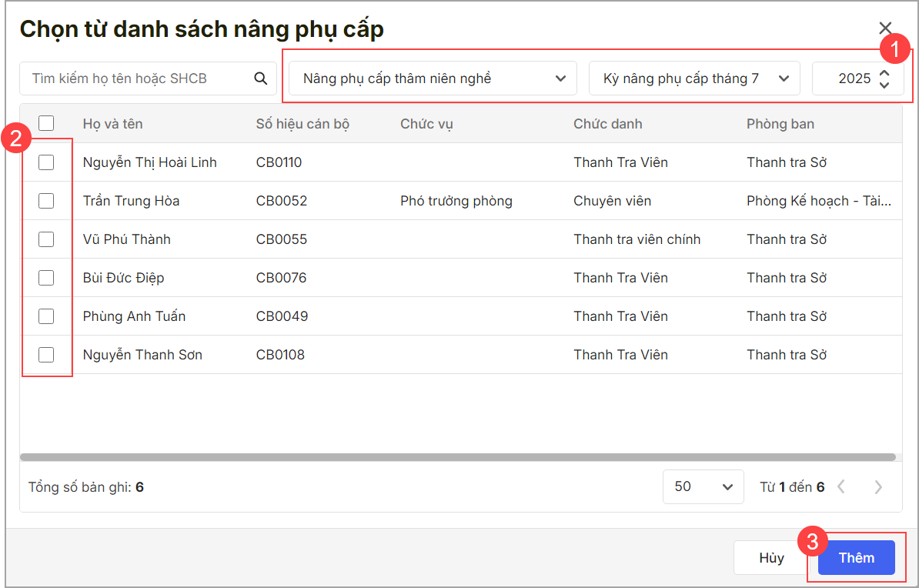Image resolution: width=919 pixels, height=588 pixels.
Task: Toggle the select-all header checkbox
Action: pos(46,123)
